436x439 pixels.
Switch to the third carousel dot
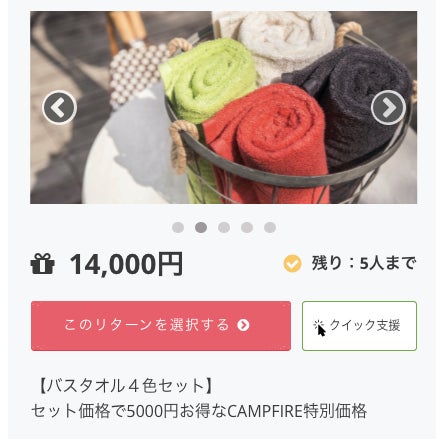coord(224,228)
